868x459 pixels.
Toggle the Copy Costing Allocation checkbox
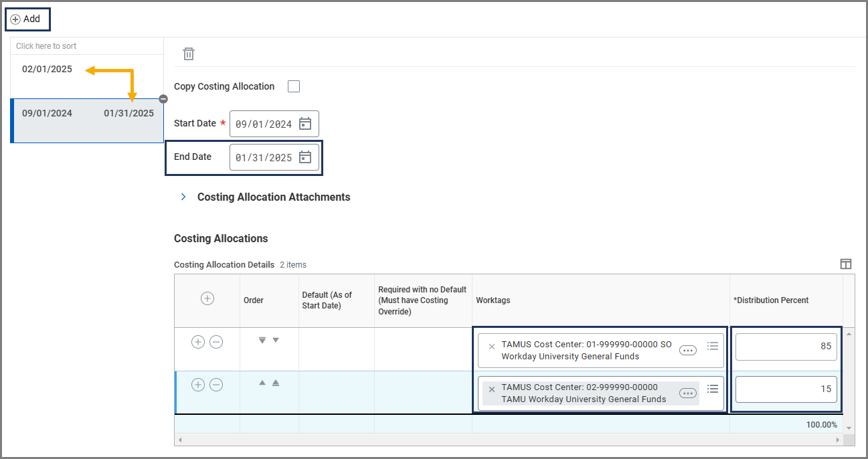293,86
